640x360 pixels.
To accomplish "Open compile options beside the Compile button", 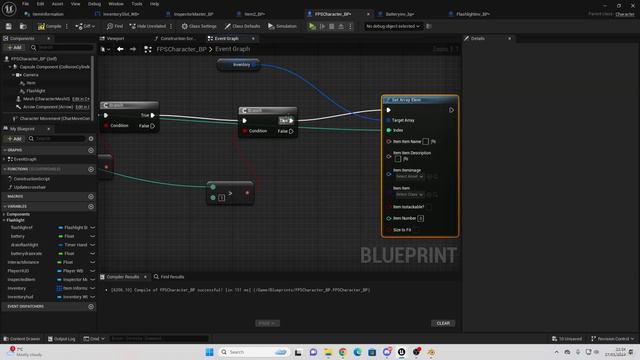I will 67,26.
